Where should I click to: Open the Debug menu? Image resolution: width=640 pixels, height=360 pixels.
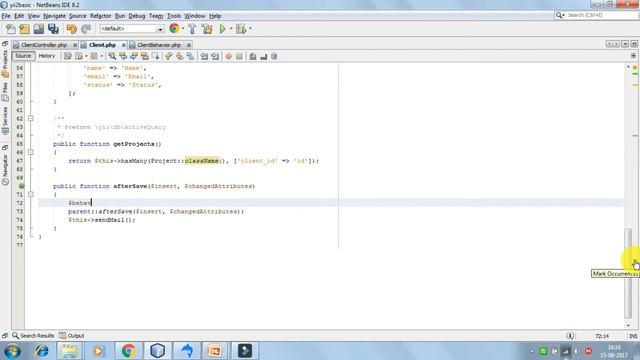137,16
